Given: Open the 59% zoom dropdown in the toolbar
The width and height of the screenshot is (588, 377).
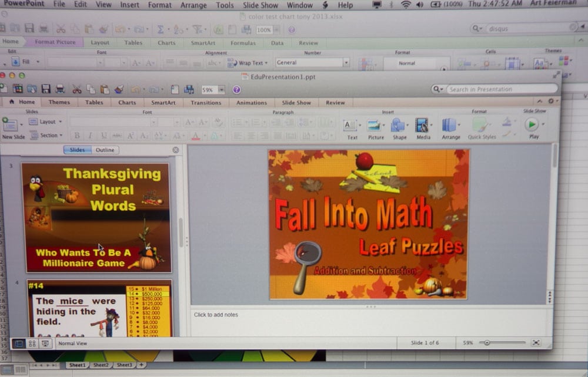Looking at the screenshot, I should pos(222,90).
